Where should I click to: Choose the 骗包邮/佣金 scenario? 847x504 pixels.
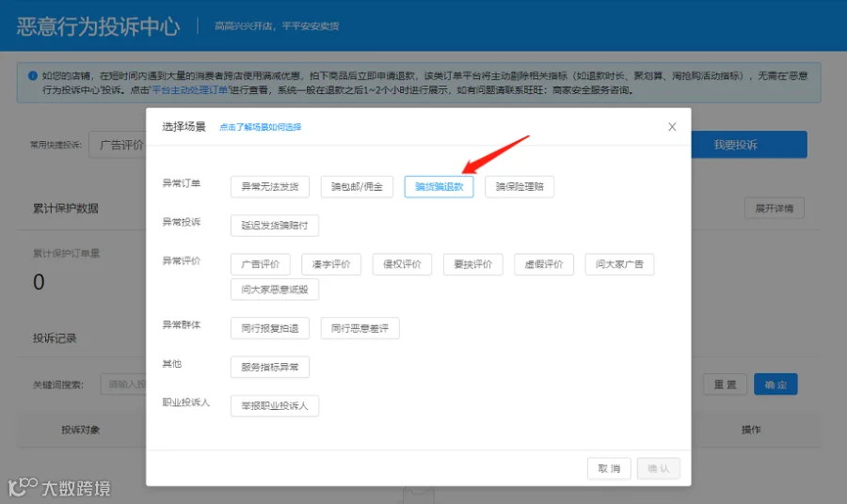[x=357, y=187]
